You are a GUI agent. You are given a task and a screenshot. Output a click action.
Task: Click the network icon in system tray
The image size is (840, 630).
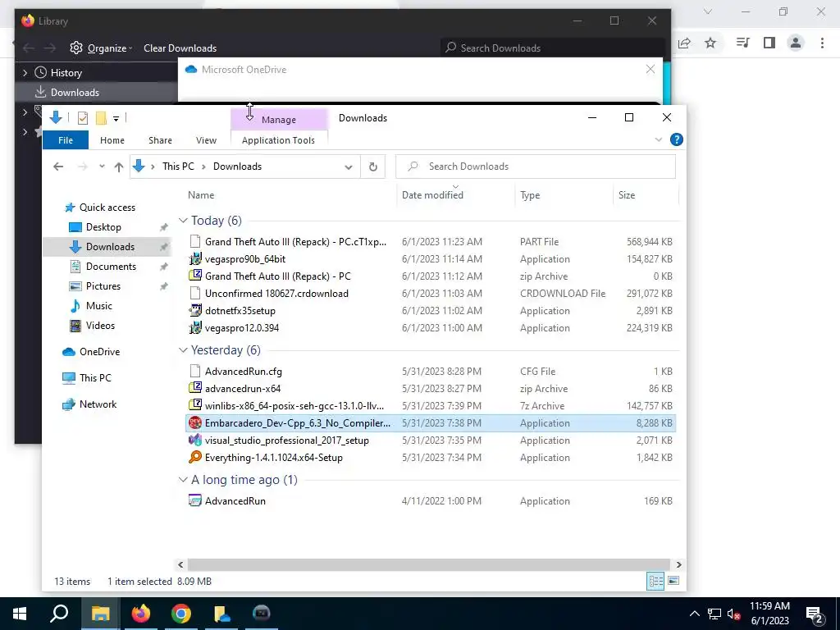714,614
